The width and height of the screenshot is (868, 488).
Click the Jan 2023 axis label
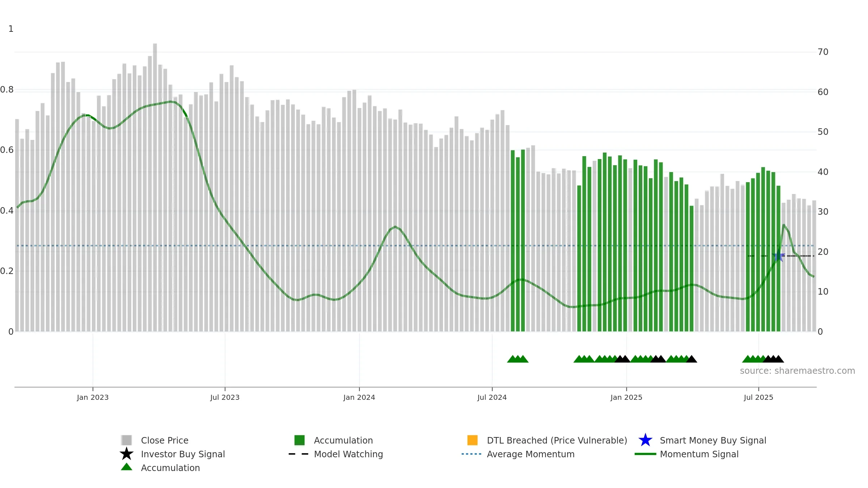coord(93,398)
